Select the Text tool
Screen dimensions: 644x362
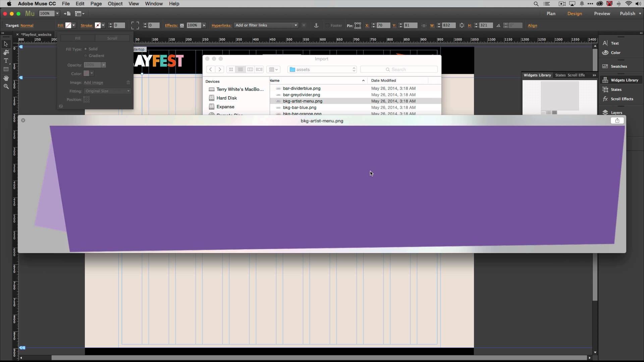click(x=6, y=61)
